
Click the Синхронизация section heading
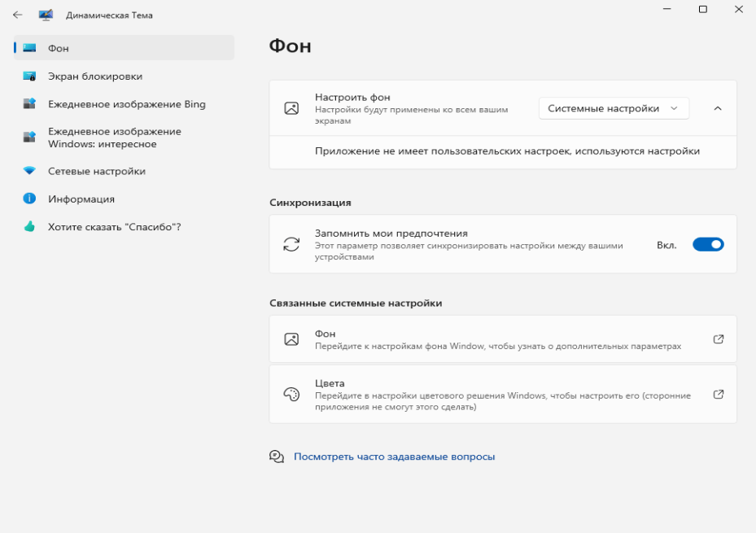(x=310, y=203)
